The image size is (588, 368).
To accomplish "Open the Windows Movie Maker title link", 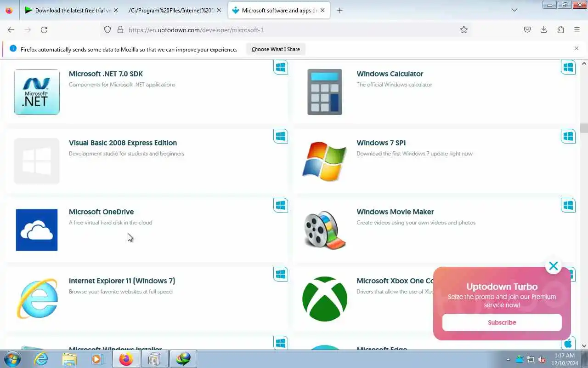I will 395,212.
